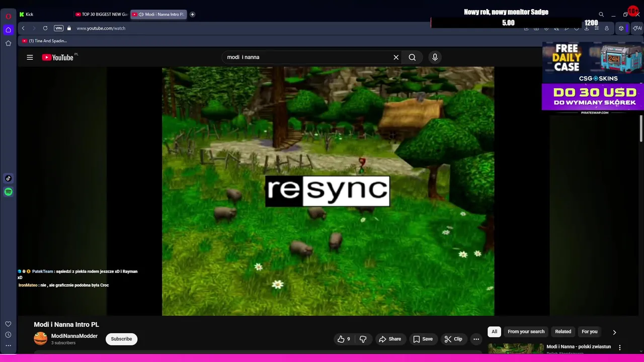Open the Opera AI assistant button
The width and height of the screenshot is (644, 362).
point(637,28)
